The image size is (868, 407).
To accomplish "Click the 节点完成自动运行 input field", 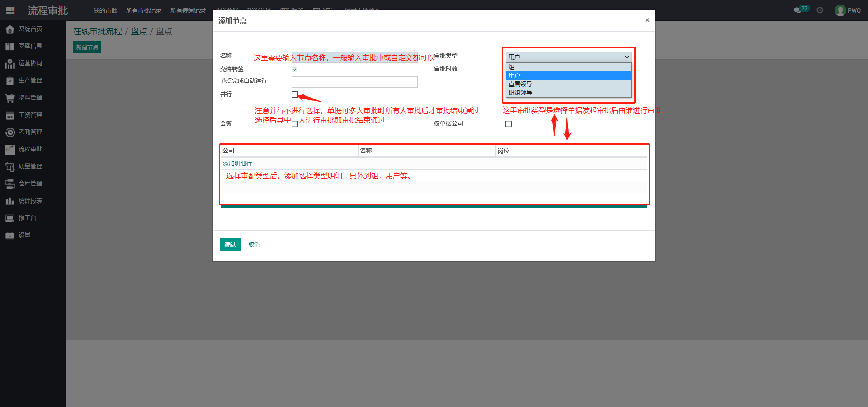I will pyautogui.click(x=354, y=82).
